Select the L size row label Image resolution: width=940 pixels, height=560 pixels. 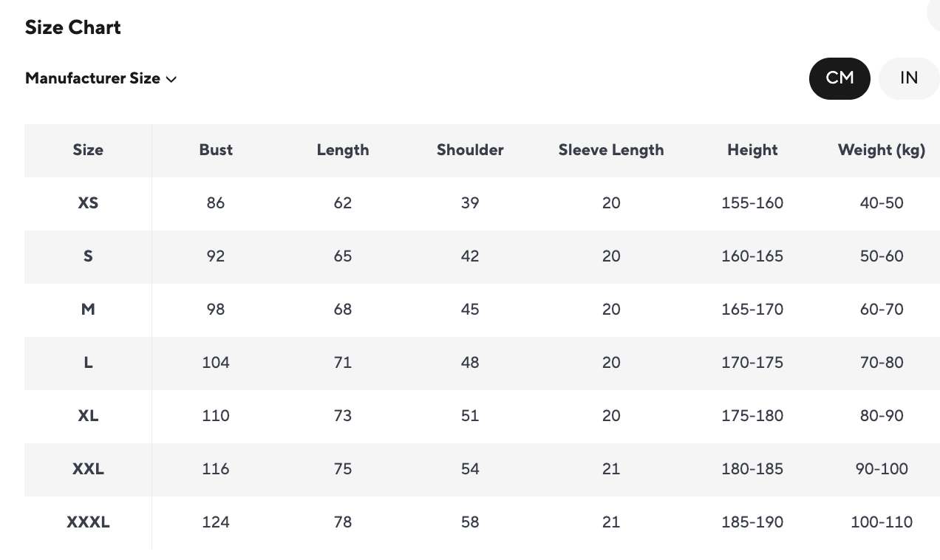tap(88, 363)
